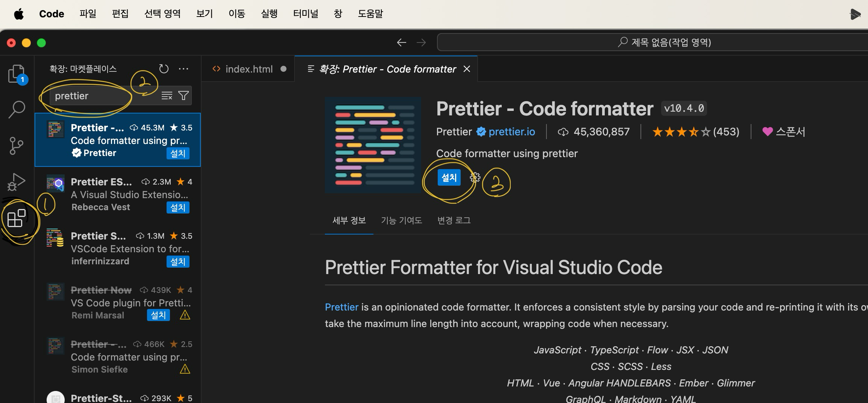Select the deprecated Prettier Now entry

(x=118, y=302)
